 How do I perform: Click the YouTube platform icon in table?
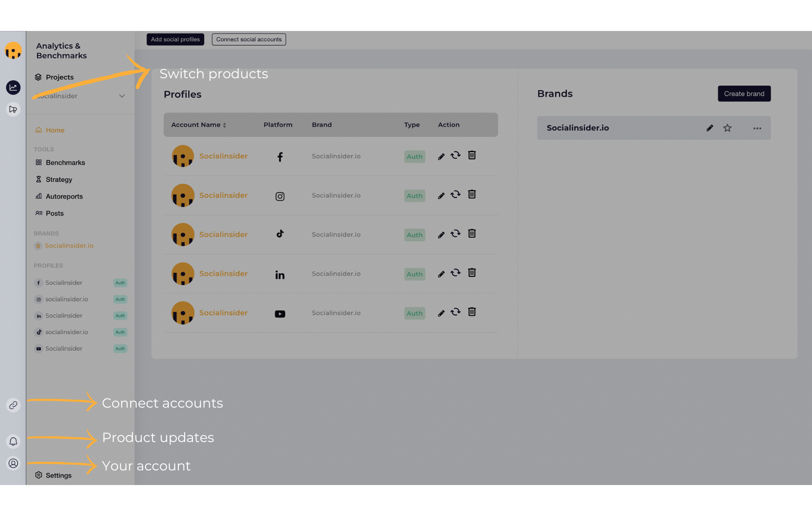click(280, 314)
